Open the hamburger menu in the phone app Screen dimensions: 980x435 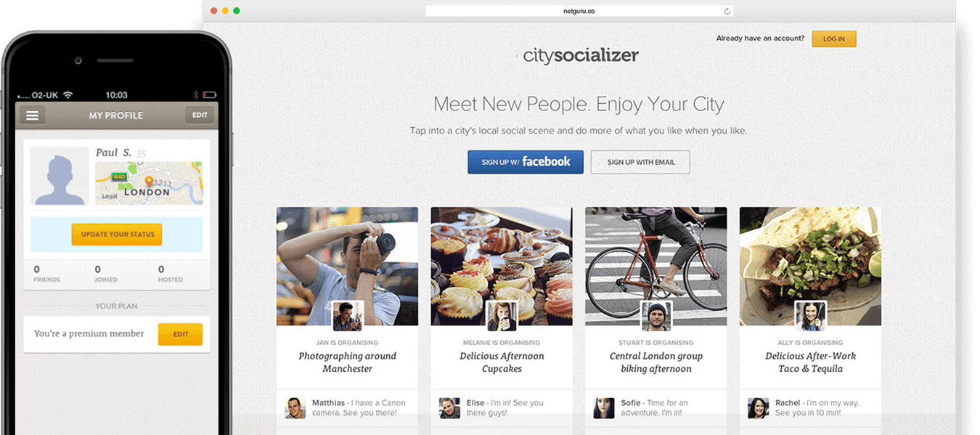click(32, 115)
